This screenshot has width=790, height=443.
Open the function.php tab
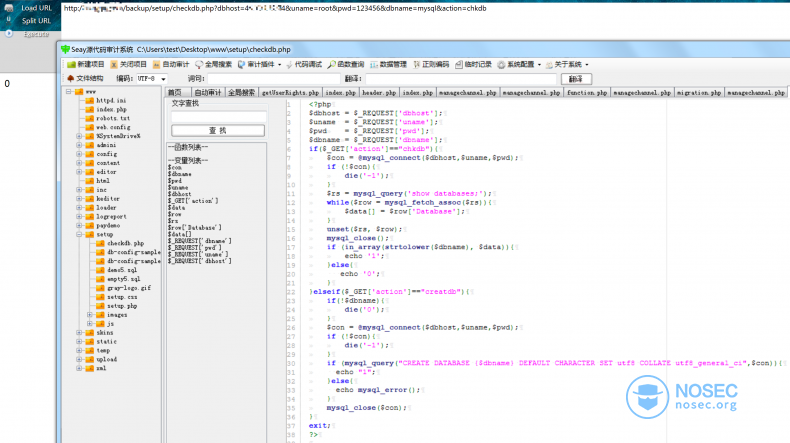(587, 92)
